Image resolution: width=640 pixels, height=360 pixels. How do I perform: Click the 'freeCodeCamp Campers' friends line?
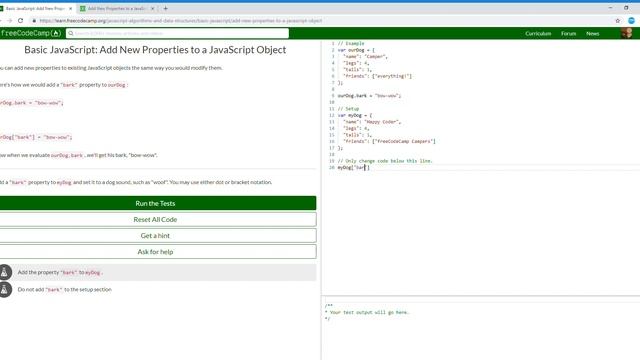tap(389, 142)
